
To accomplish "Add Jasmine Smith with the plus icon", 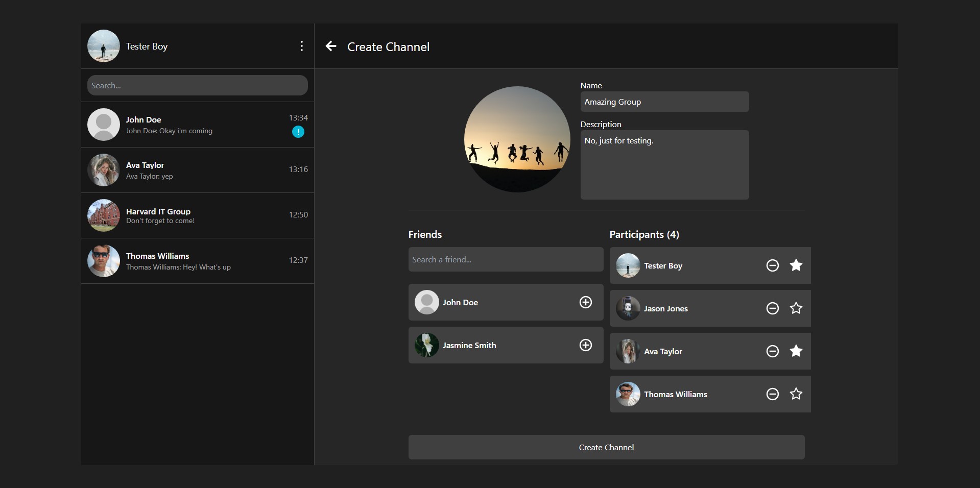I will tap(586, 345).
